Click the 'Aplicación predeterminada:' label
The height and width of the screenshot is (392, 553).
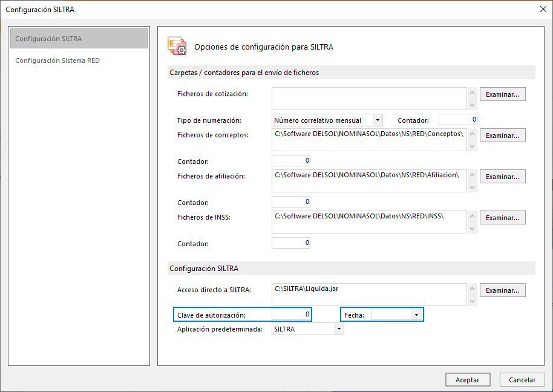coord(220,329)
